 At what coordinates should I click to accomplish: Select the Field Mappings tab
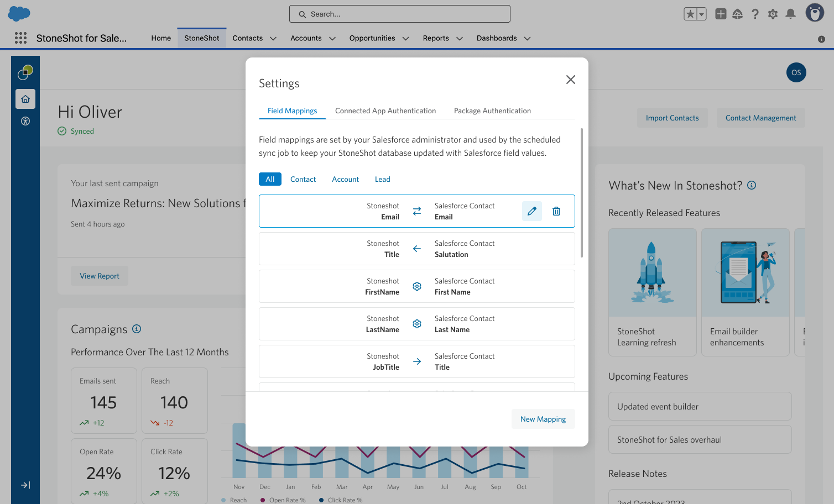[293, 111]
